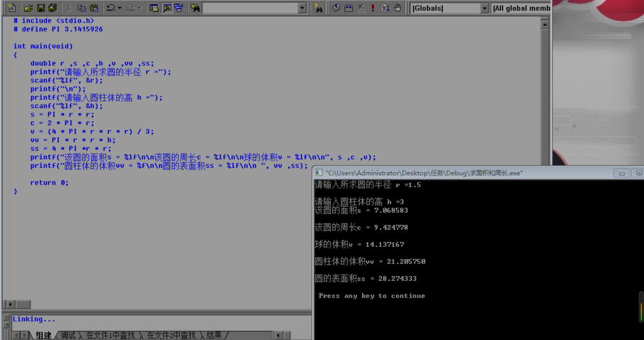
Task: Click console line '圆柱体的体积vv = 21.205750'
Action: (x=370, y=261)
